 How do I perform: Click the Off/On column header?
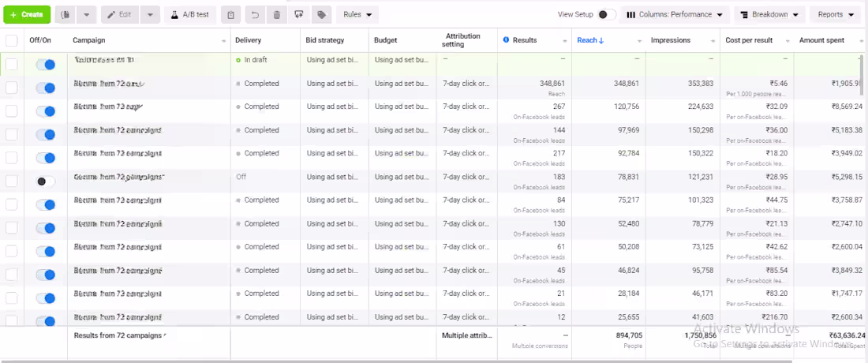pos(40,40)
